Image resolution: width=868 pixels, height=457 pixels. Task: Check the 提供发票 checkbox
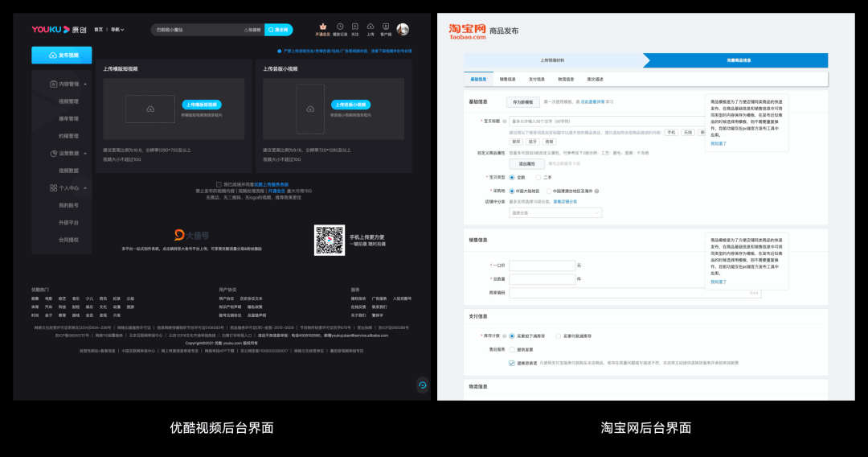click(x=511, y=349)
